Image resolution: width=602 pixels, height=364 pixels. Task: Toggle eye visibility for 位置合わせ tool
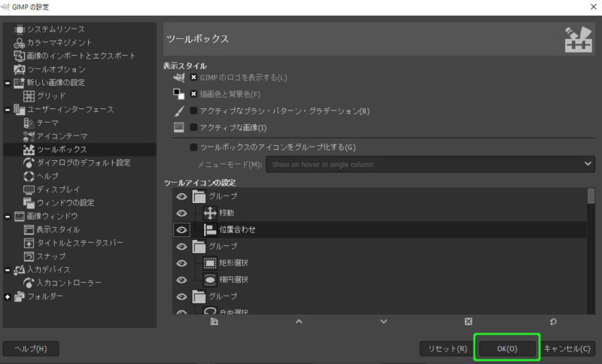coord(181,229)
